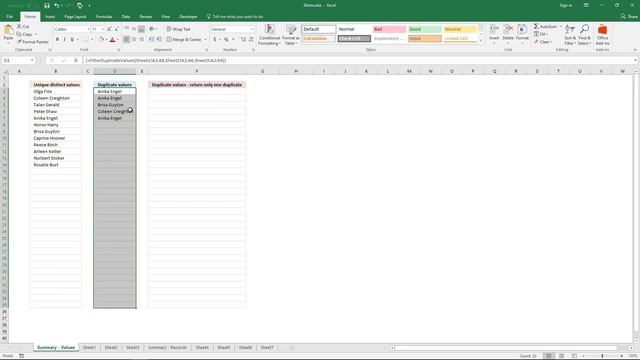Open Merge & Center dropdown arrow

[205, 40]
